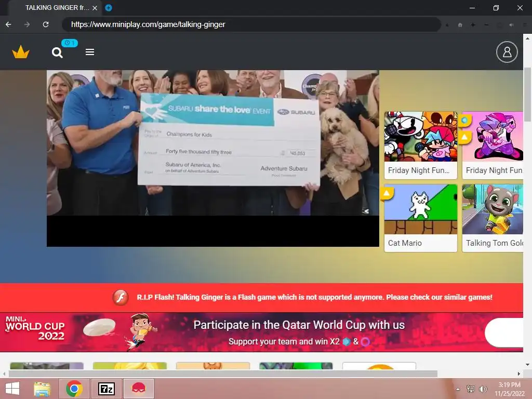
Task: Open the hamburger menu in site header
Action: coord(89,52)
